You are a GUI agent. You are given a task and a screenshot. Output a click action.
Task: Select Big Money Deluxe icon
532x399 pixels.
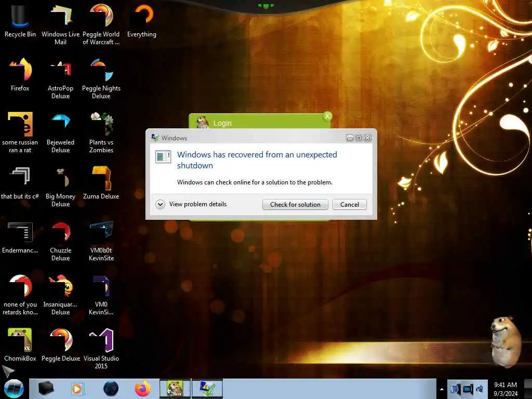click(60, 187)
